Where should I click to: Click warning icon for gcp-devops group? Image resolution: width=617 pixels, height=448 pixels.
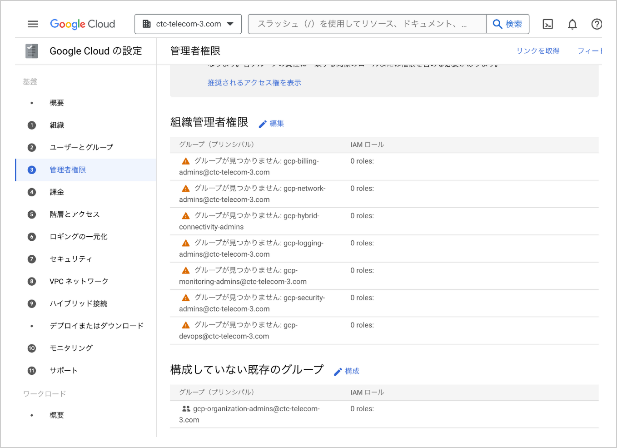tap(186, 325)
